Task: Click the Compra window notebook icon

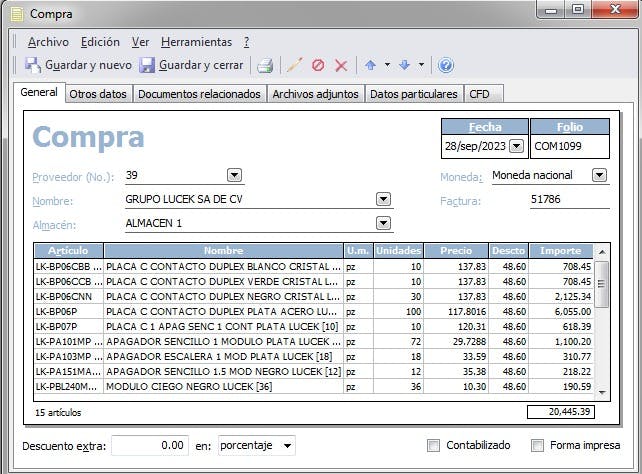Action: tap(17, 14)
